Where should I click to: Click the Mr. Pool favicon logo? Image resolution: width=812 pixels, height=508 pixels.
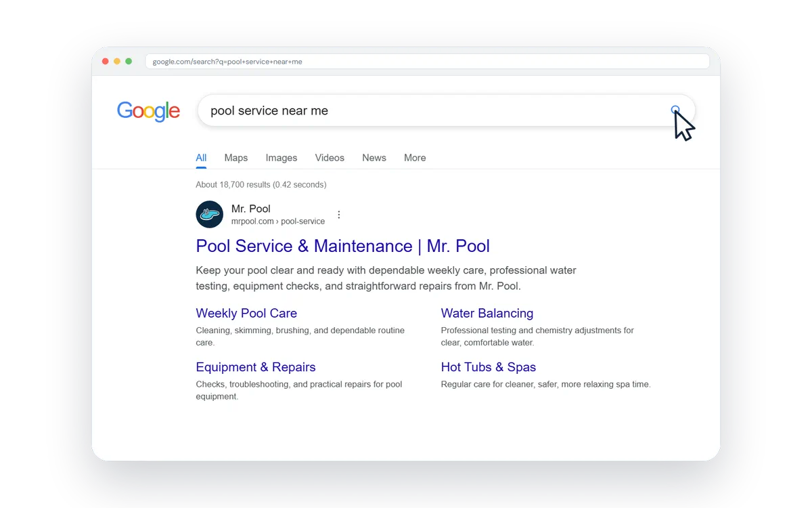coord(210,215)
